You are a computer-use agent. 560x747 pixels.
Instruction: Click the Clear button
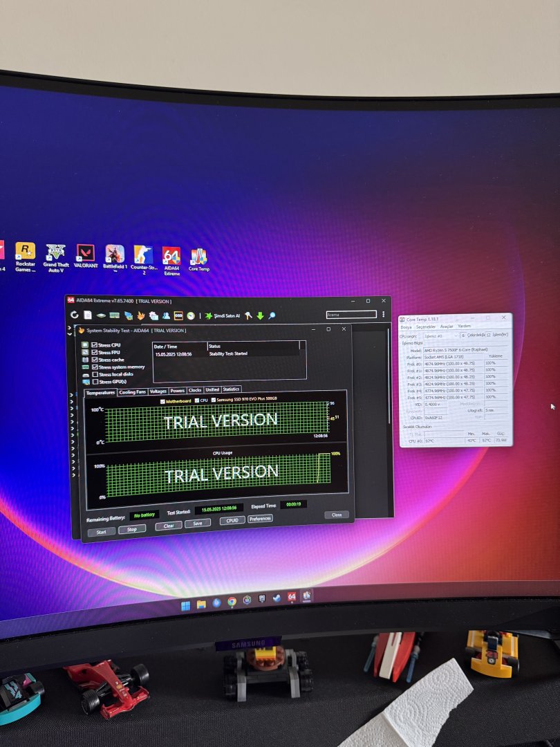[x=169, y=526]
